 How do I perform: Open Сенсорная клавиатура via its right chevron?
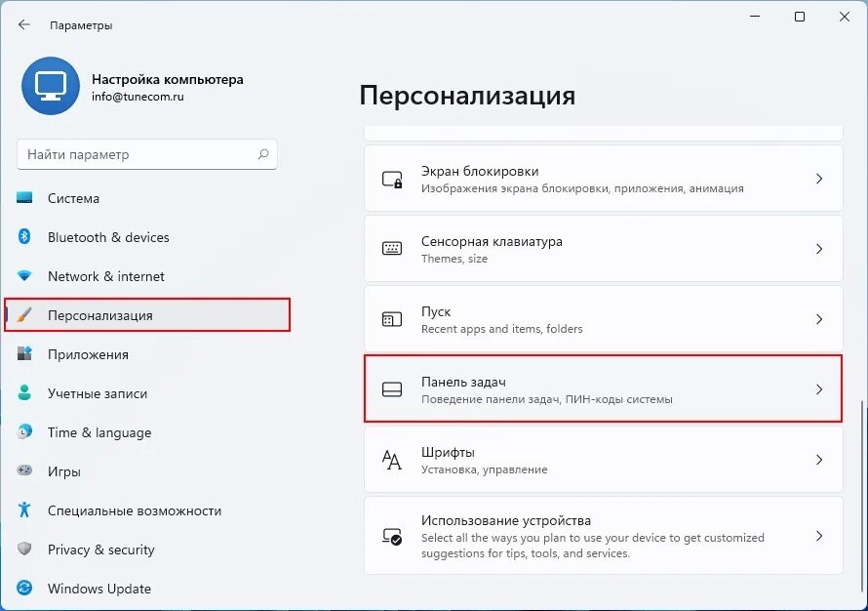click(x=819, y=249)
